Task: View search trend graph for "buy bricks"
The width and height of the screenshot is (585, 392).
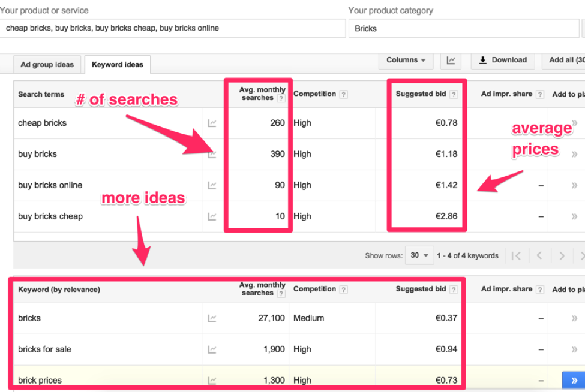Action: coord(213,154)
